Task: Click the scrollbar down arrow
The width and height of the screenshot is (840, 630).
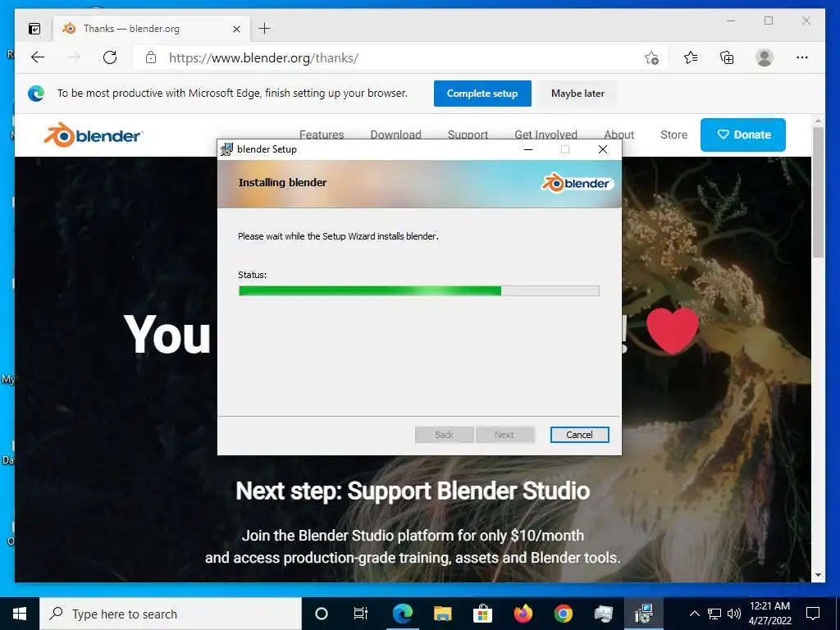Action: (818, 575)
